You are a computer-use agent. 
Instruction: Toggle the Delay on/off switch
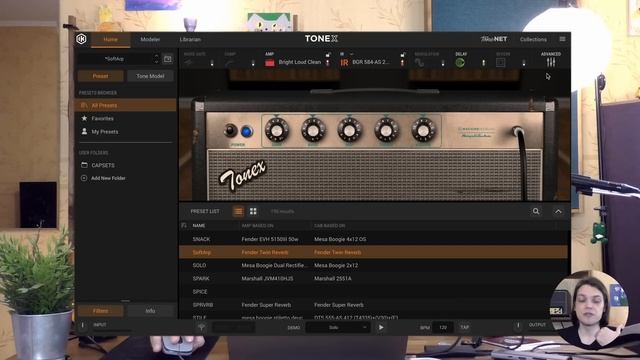click(x=484, y=63)
